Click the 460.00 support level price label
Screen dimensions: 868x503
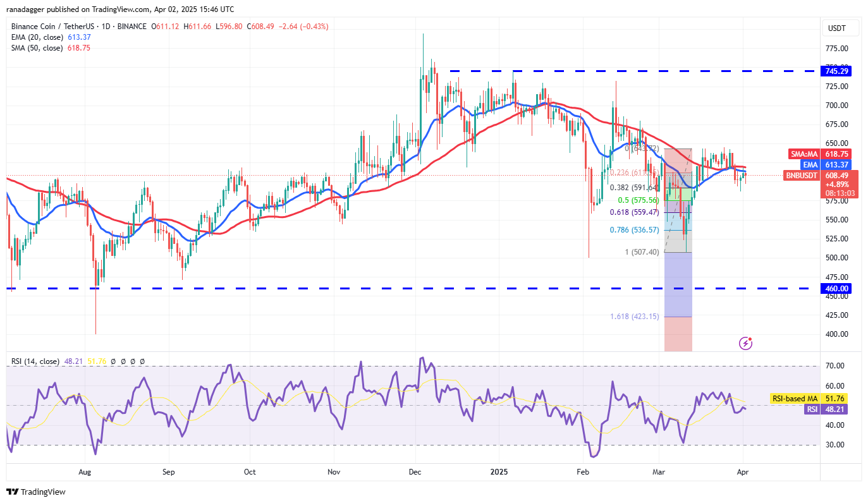pos(836,288)
